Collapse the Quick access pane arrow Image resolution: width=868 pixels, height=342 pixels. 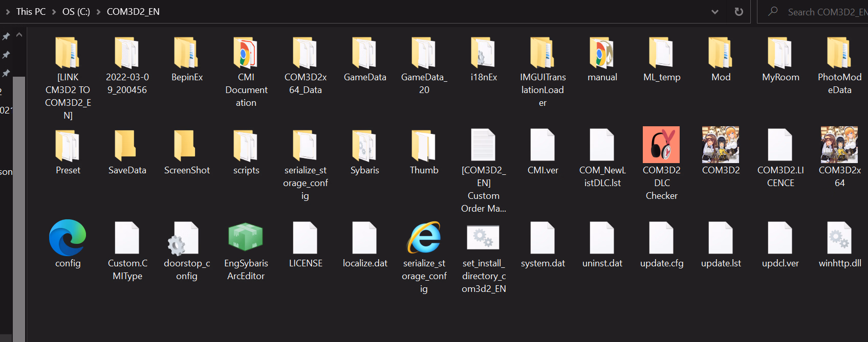(x=19, y=35)
